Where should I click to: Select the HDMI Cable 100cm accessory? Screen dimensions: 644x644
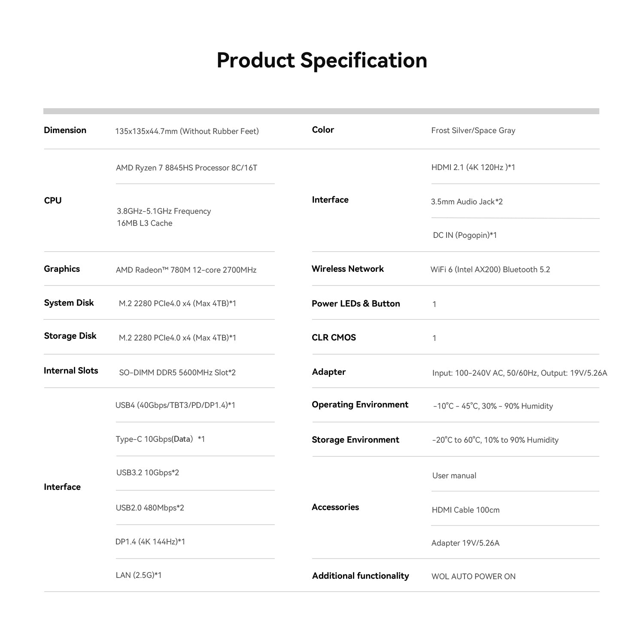coord(465,510)
